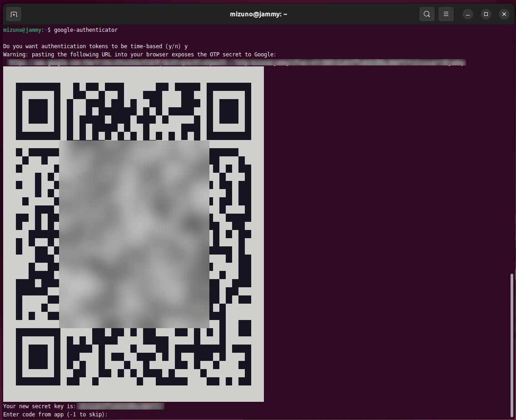The width and height of the screenshot is (516, 420).
Task: Click the mizuno@jammy prompt text
Action: 22,30
